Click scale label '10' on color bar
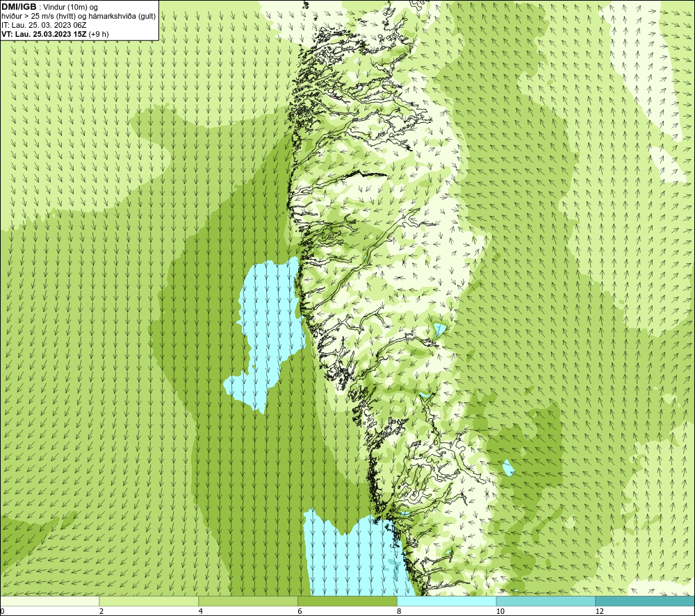695x616 pixels. pos(500,611)
